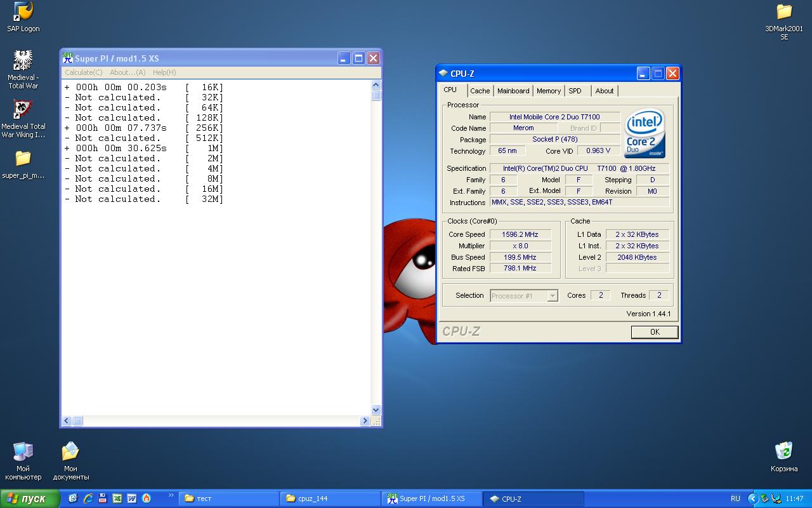This screenshot has height=508, width=812.
Task: Switch to the Cache tab
Action: click(480, 91)
